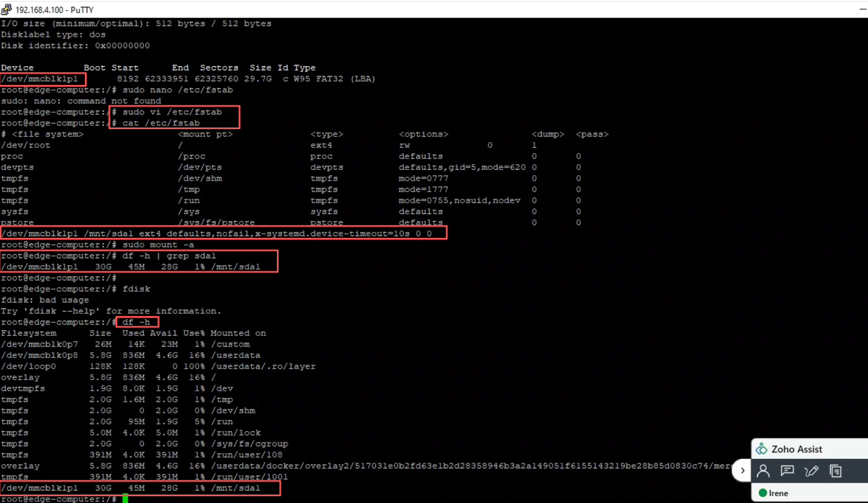Click 'fdisk: bad usage' message
868x503 pixels.
(x=45, y=300)
